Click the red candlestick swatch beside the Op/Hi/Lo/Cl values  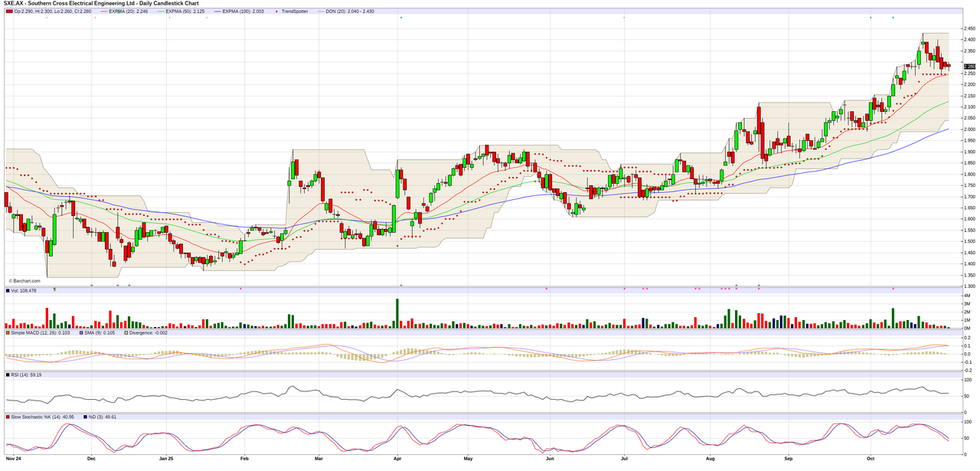(9, 11)
